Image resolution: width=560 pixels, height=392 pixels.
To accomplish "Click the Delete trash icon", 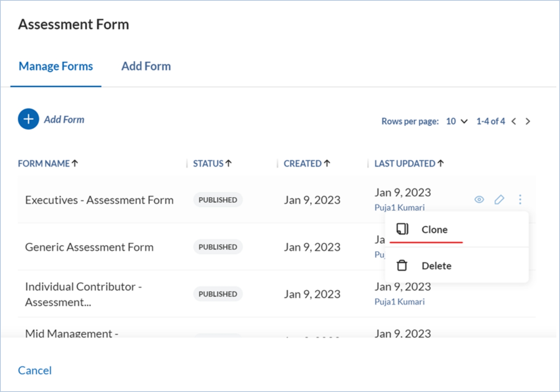I will 402,266.
